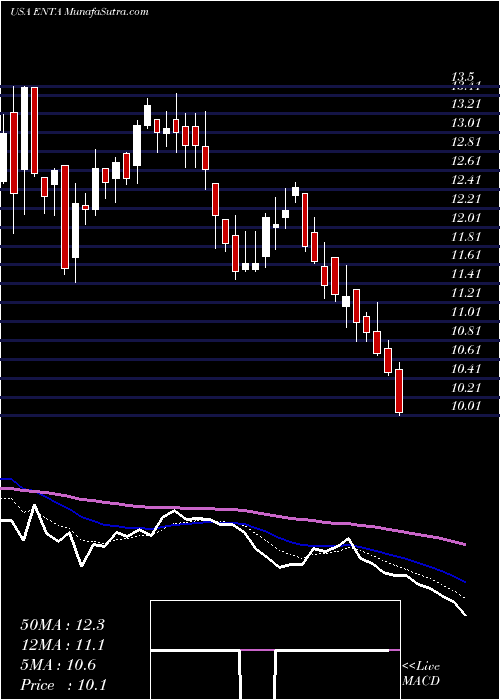Click the Price : 10.1 readout
The image size is (500, 700).
click(x=64, y=685)
